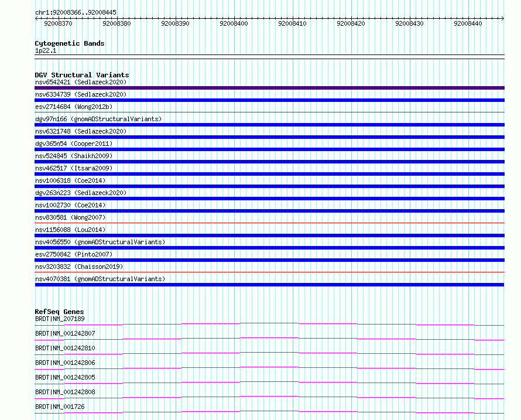Click the 92008380 ruler coordinate
The image size is (521, 420).
pyautogui.click(x=116, y=23)
